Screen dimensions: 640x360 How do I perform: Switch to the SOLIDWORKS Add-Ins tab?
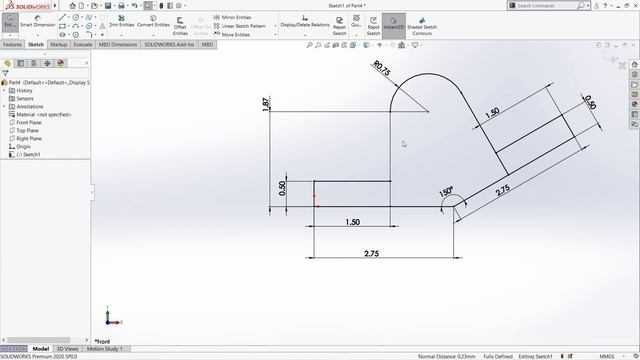[x=169, y=44]
